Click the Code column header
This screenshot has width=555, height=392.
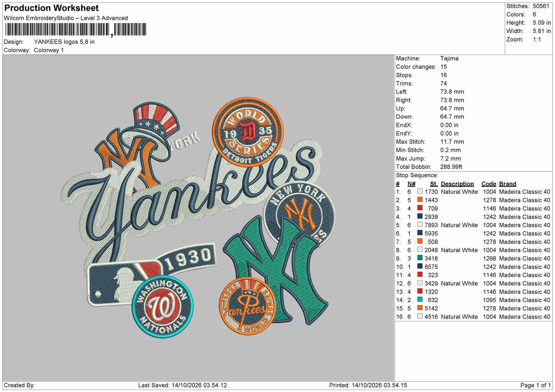[488, 184]
